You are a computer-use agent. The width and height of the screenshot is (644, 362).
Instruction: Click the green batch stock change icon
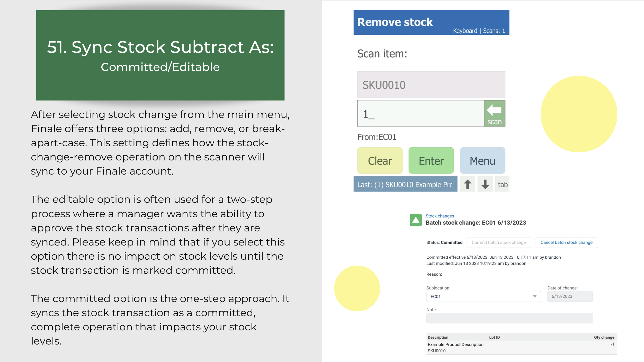click(x=416, y=220)
